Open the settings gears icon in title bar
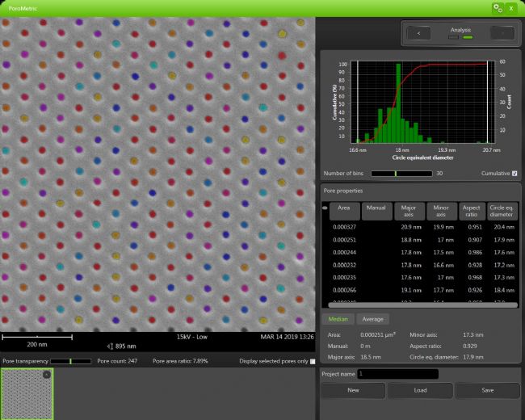The width and height of the screenshot is (525, 420). [x=498, y=7]
